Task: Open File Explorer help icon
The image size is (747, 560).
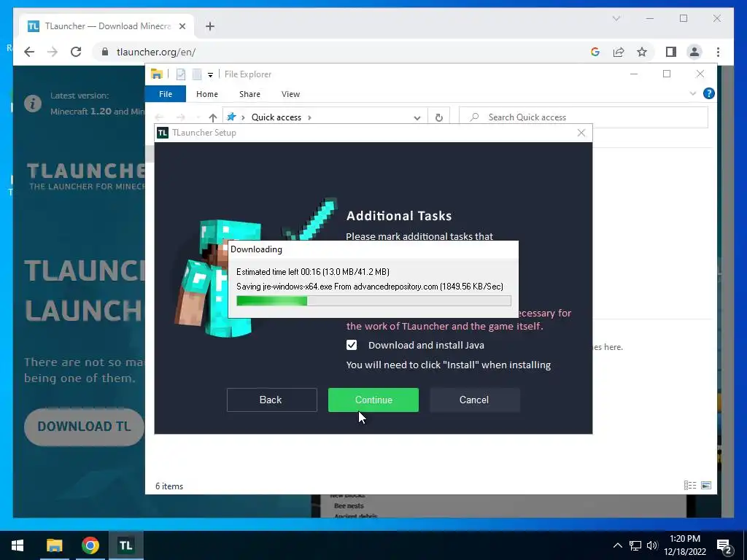Action: point(708,93)
